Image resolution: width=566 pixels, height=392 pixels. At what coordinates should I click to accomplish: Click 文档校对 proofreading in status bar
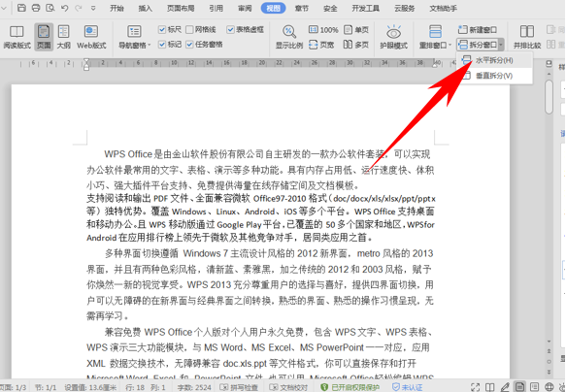click(x=288, y=387)
